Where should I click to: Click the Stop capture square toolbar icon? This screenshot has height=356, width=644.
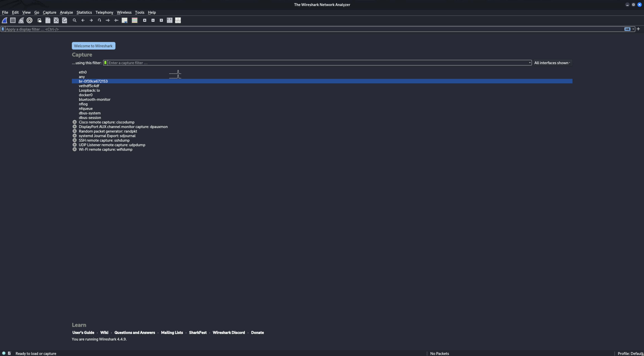coord(13,20)
